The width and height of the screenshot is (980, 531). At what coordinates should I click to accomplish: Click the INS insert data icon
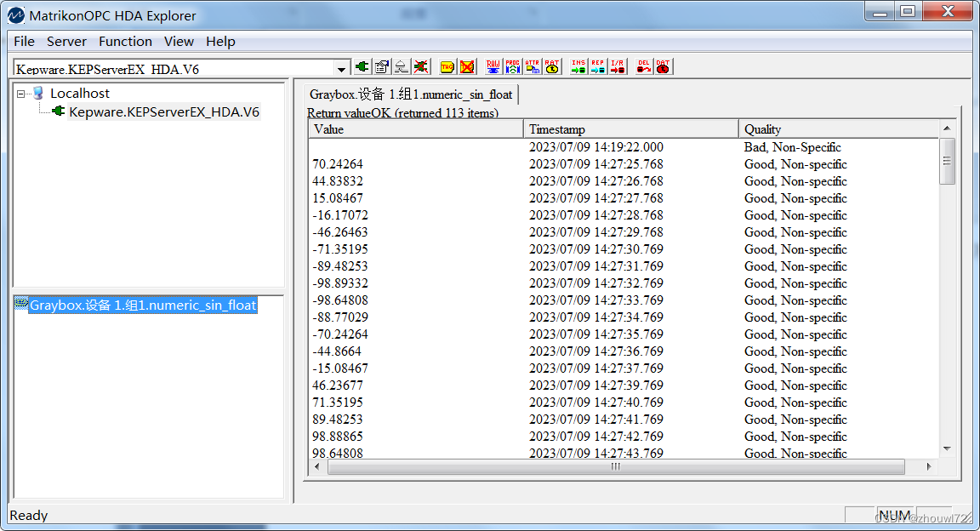tap(578, 67)
